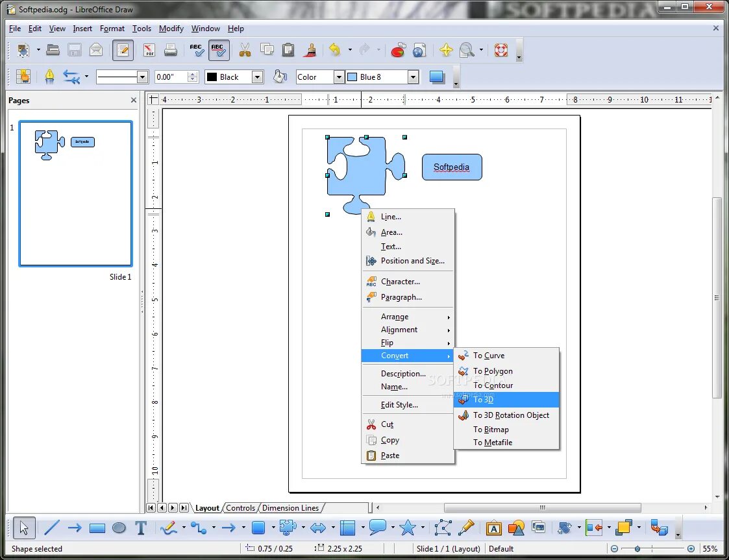Screen dimensions: 729x560
Task: Select the Symbol Shapes puzzle tool
Action: point(288,528)
